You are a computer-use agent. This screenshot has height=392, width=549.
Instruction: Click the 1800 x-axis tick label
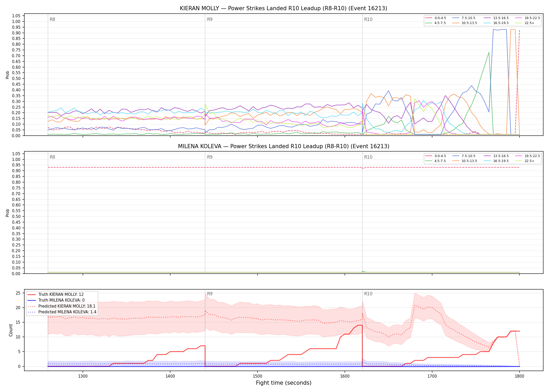(519, 376)
